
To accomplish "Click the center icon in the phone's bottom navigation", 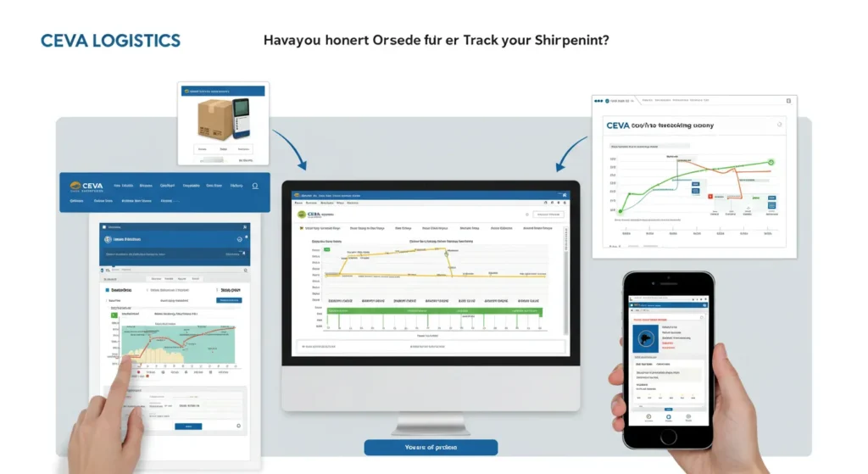I will click(668, 417).
